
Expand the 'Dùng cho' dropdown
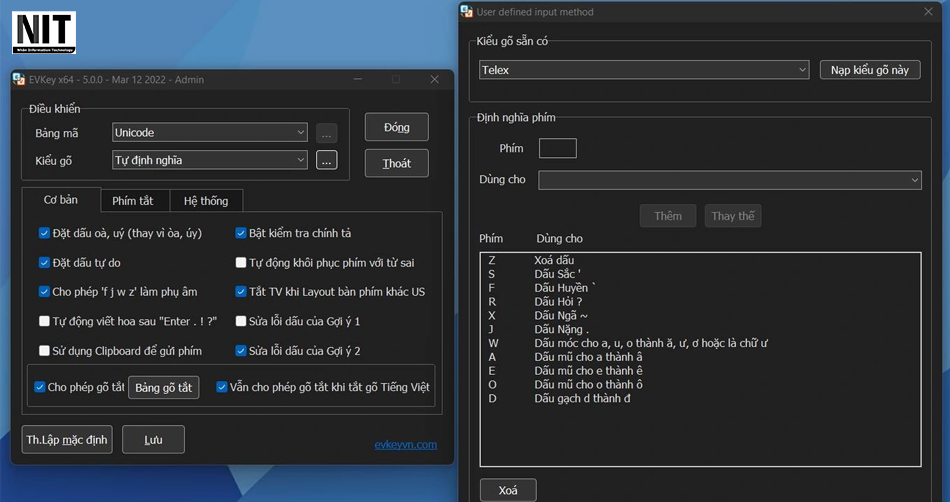coord(730,180)
